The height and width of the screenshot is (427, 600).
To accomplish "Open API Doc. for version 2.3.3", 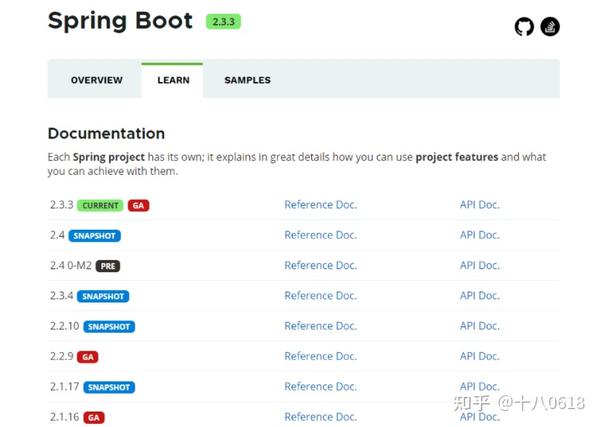I will click(479, 205).
